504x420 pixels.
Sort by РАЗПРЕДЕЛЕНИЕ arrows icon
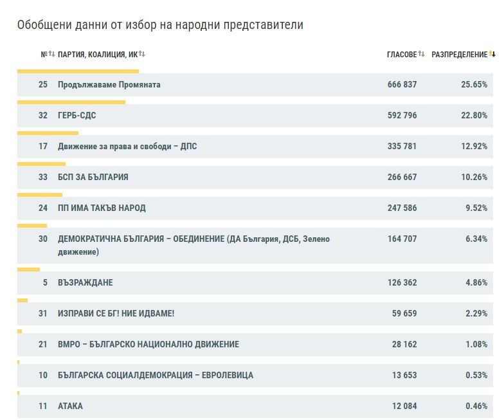coord(492,54)
